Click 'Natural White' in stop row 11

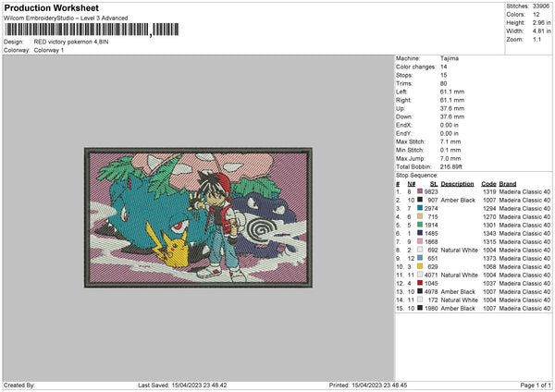pos(459,275)
